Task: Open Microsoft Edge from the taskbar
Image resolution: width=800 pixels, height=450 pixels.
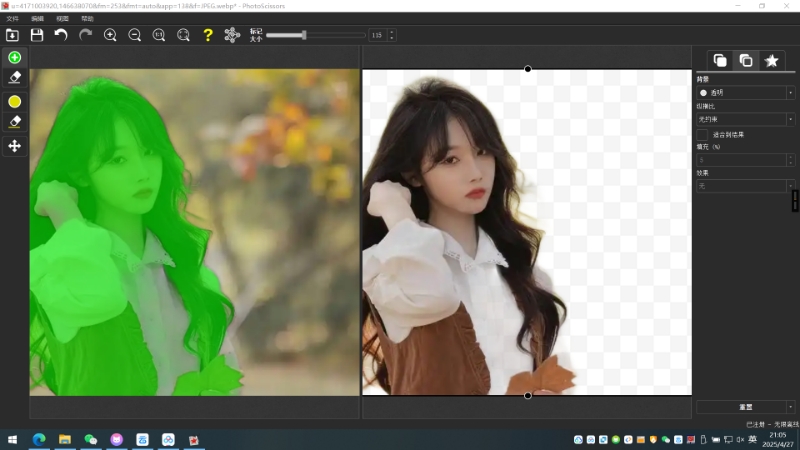Action: coord(39,440)
